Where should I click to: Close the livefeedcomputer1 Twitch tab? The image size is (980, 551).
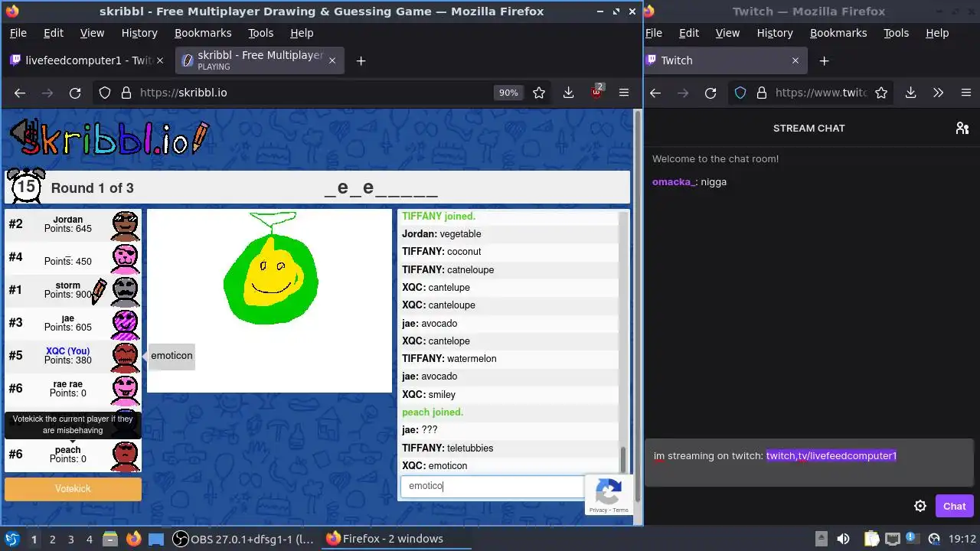pos(162,60)
